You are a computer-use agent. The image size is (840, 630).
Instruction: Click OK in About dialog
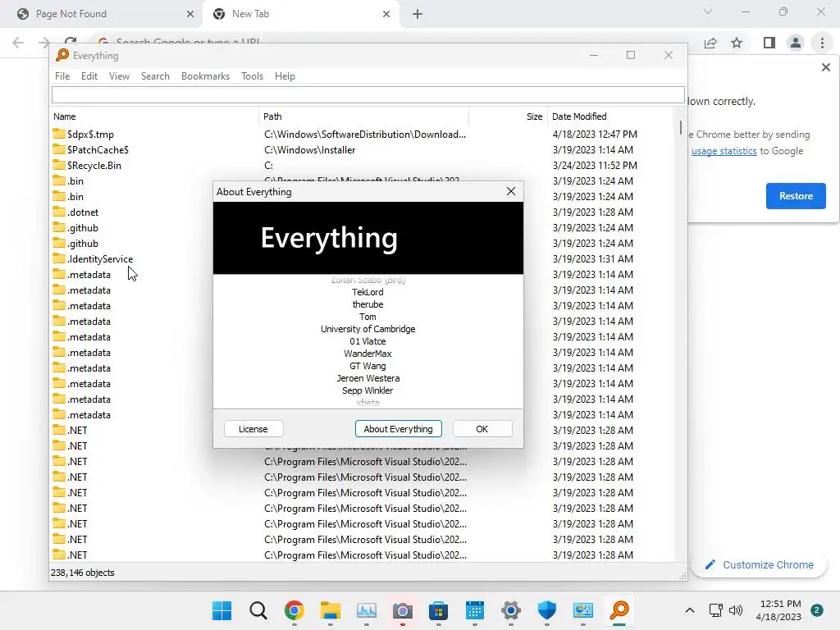(x=482, y=429)
